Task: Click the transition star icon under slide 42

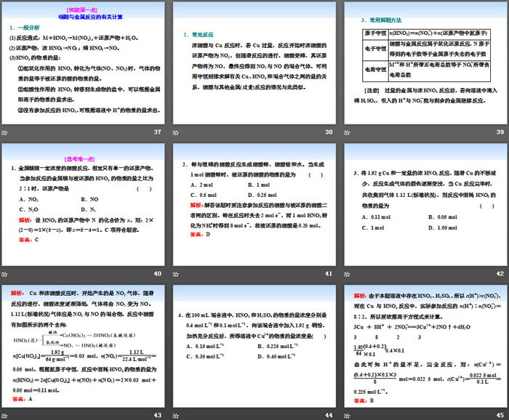Action: (348, 273)
